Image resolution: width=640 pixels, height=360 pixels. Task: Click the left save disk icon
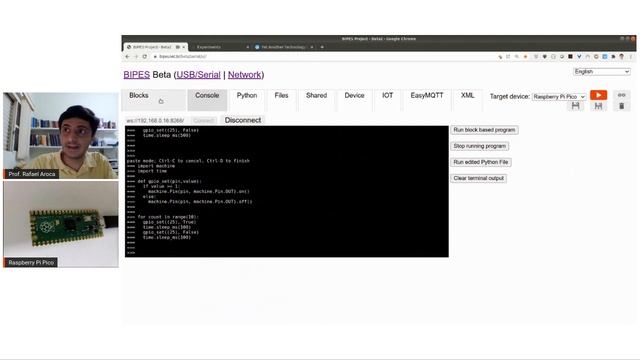pos(576,106)
